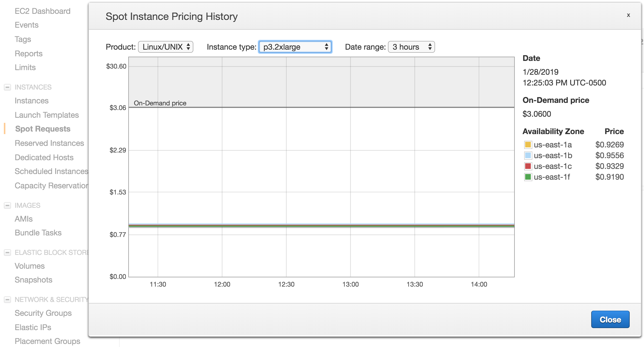Viewport: 644px width, 347px height.
Task: Click the 13:00 time axis label
Action: pyautogui.click(x=351, y=284)
